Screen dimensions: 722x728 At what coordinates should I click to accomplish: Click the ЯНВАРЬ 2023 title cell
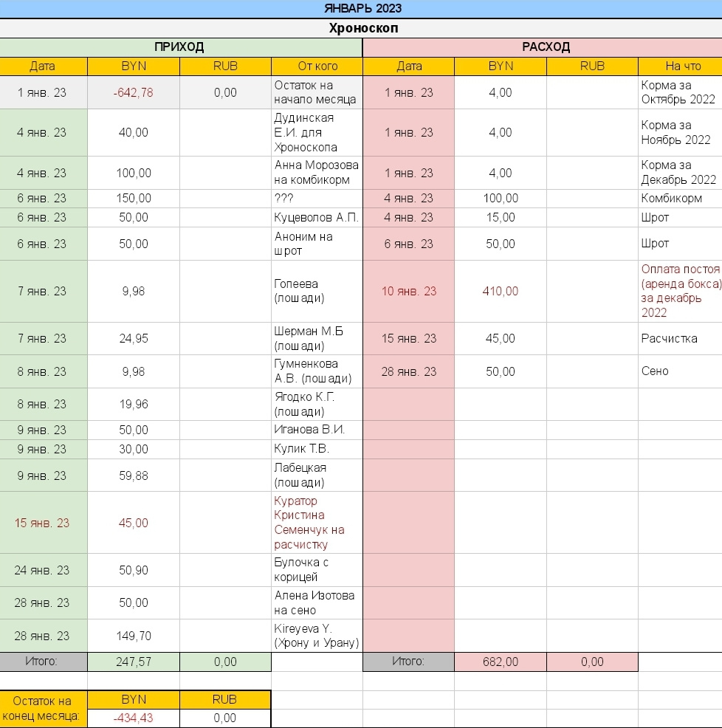tap(361, 8)
